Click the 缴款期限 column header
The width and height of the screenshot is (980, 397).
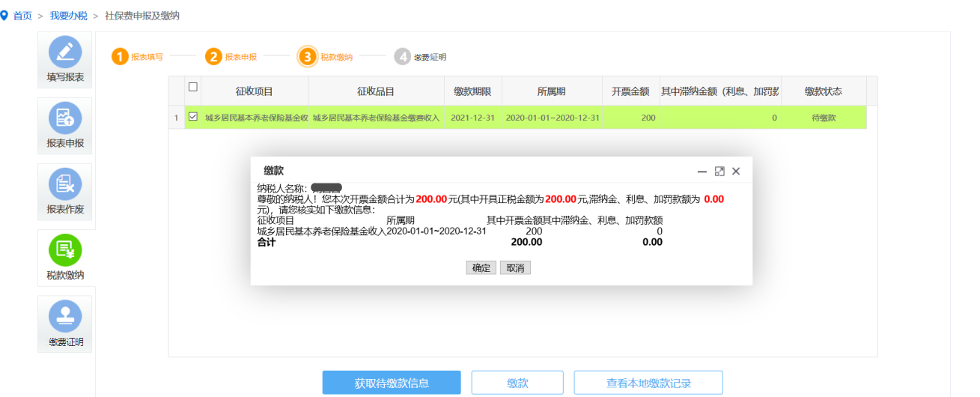coord(472,91)
